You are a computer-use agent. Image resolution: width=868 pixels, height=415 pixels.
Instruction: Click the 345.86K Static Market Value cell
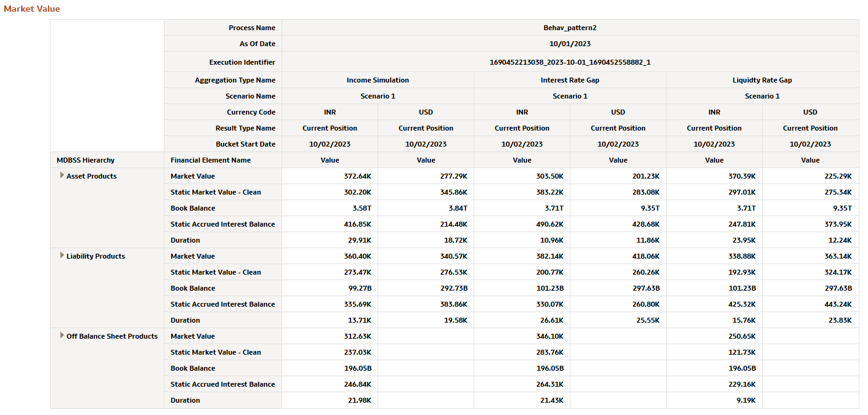[426, 192]
